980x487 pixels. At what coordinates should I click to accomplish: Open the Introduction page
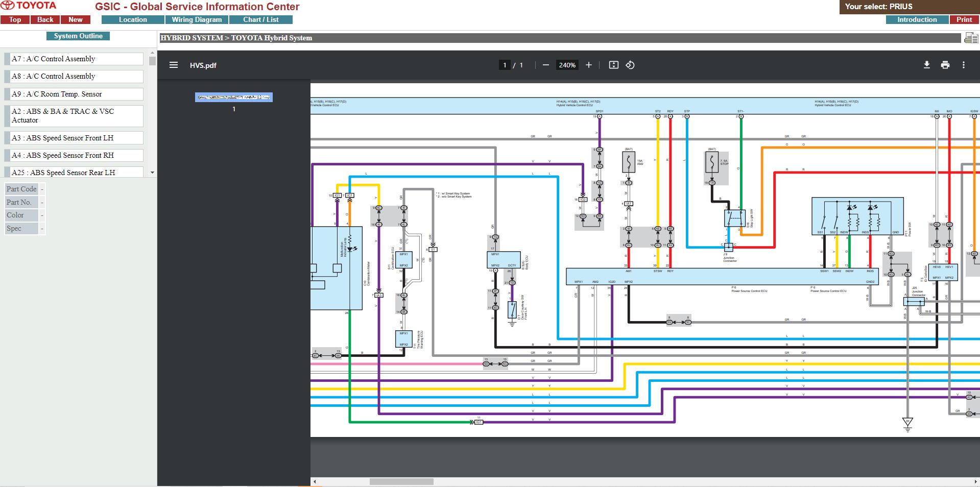(x=917, y=20)
